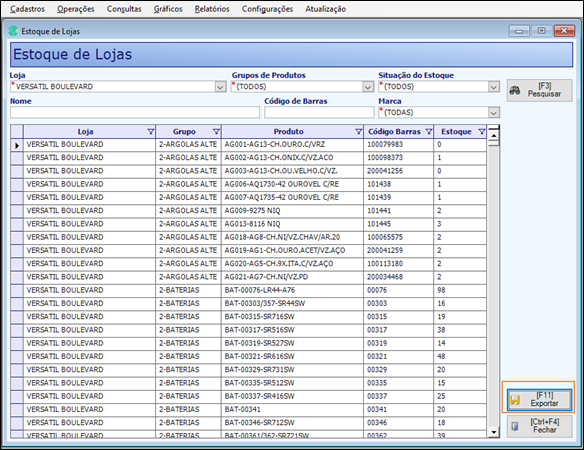Focus the Código de Barras text field
584x450 pixels.
[x=319, y=112]
